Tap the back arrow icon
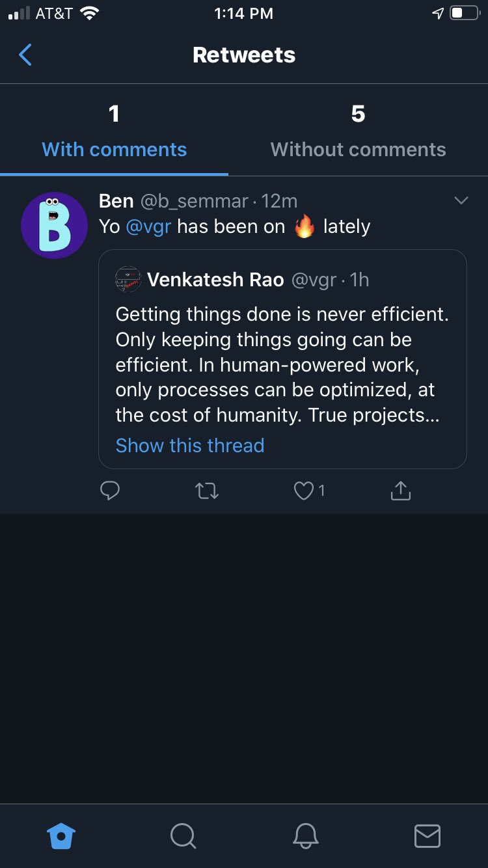Viewport: 488px width, 868px height. click(25, 55)
